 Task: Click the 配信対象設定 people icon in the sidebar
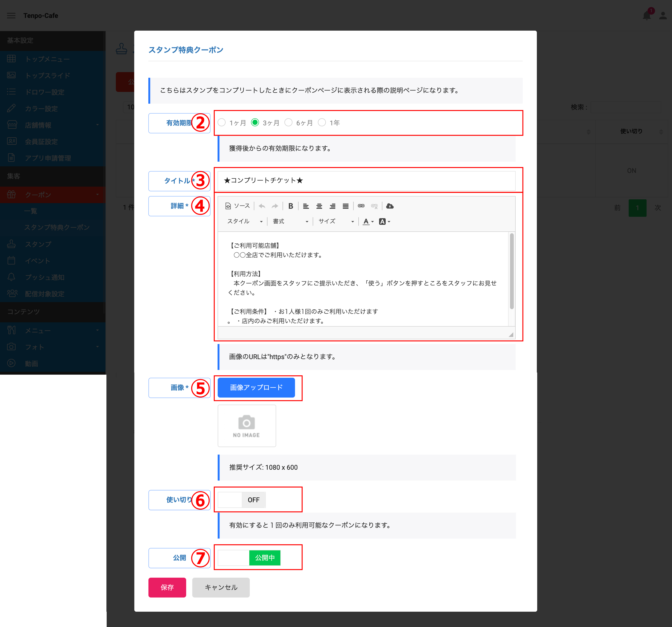pos(12,294)
